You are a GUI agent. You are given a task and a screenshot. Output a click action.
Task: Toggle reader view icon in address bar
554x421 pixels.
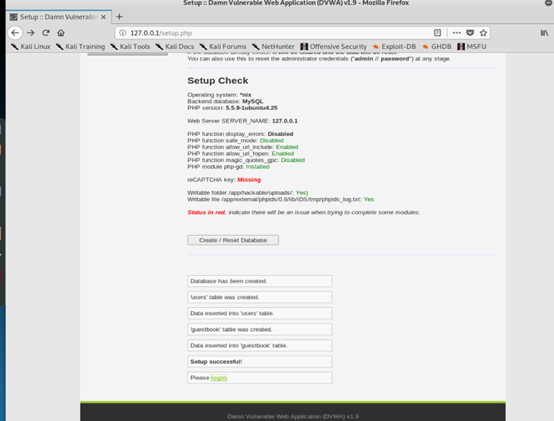pyautogui.click(x=437, y=33)
